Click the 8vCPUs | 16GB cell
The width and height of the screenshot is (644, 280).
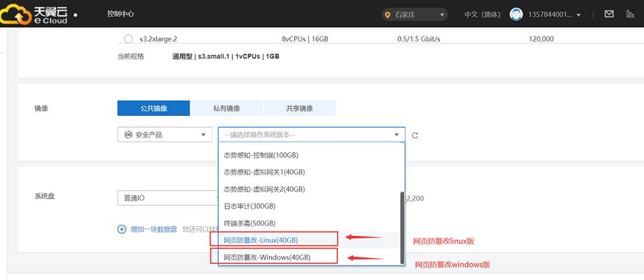(305, 39)
